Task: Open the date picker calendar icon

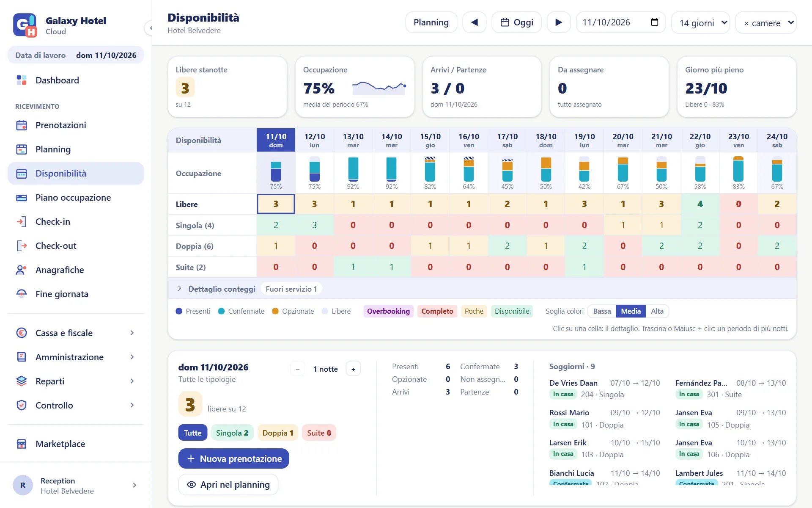Action: pos(654,22)
